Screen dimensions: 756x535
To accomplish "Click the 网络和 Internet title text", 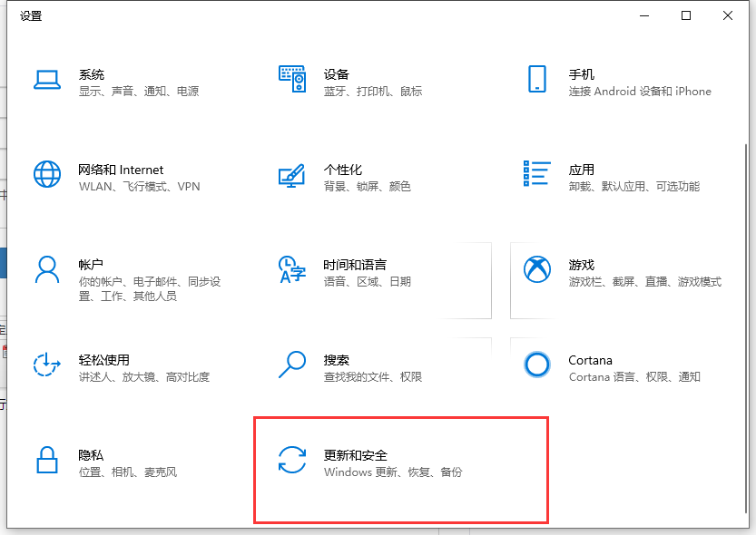I will pyautogui.click(x=121, y=170).
